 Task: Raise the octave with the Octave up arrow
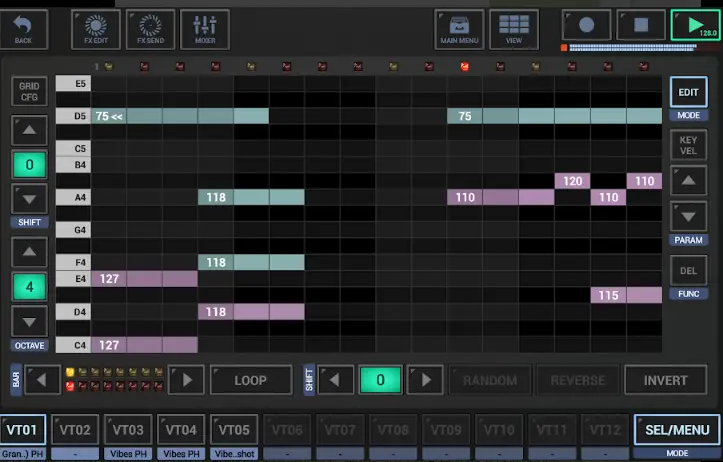pos(29,252)
